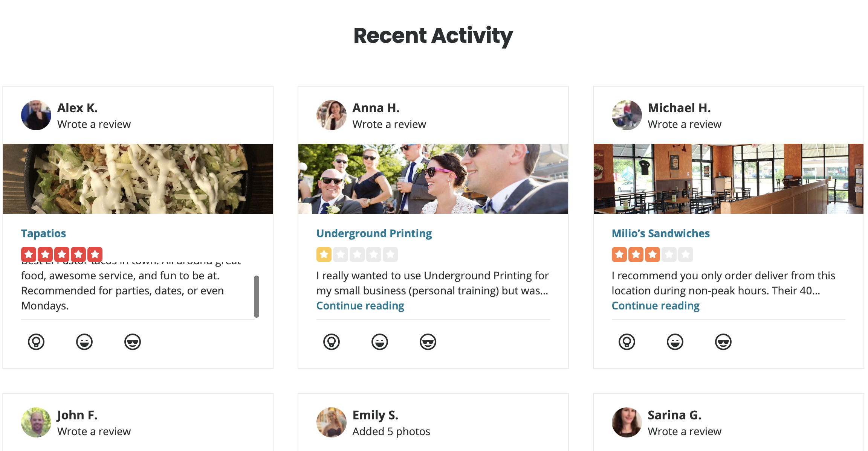The height and width of the screenshot is (451, 868).
Task: Open the taco salad photo in Tapatios card
Action: tap(138, 179)
